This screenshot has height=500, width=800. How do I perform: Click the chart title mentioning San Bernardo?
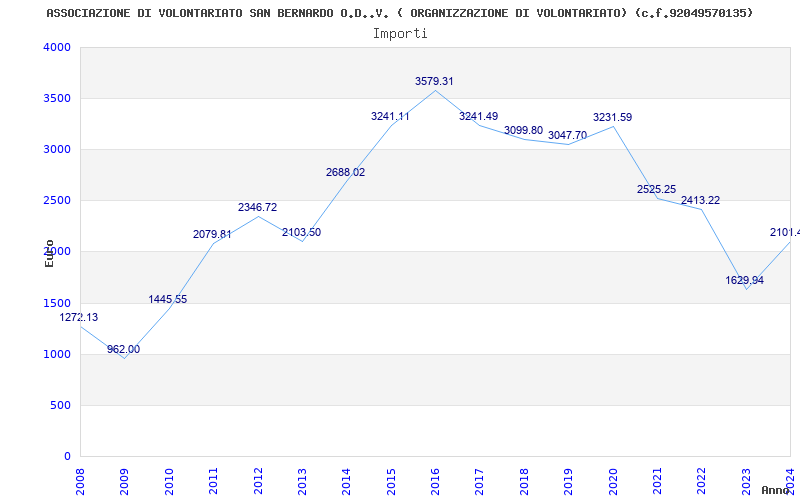click(399, 13)
